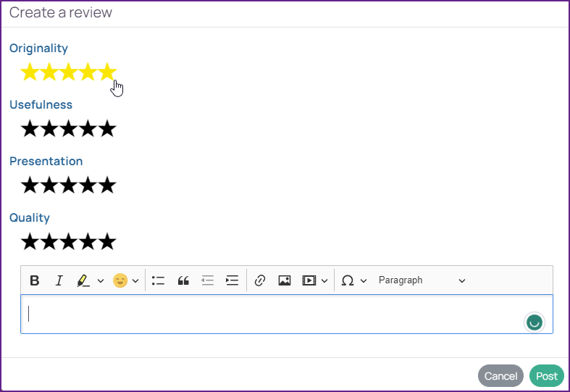The height and width of the screenshot is (392, 570).
Task: Click the Originality label
Action: click(x=38, y=49)
